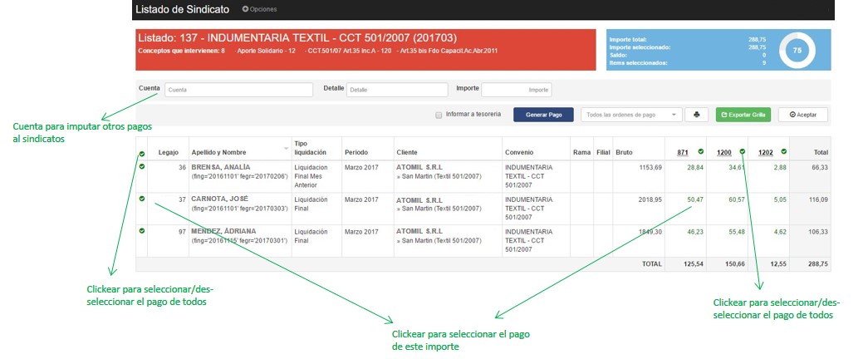
Task: Click the Legajo column header
Action: pos(169,153)
